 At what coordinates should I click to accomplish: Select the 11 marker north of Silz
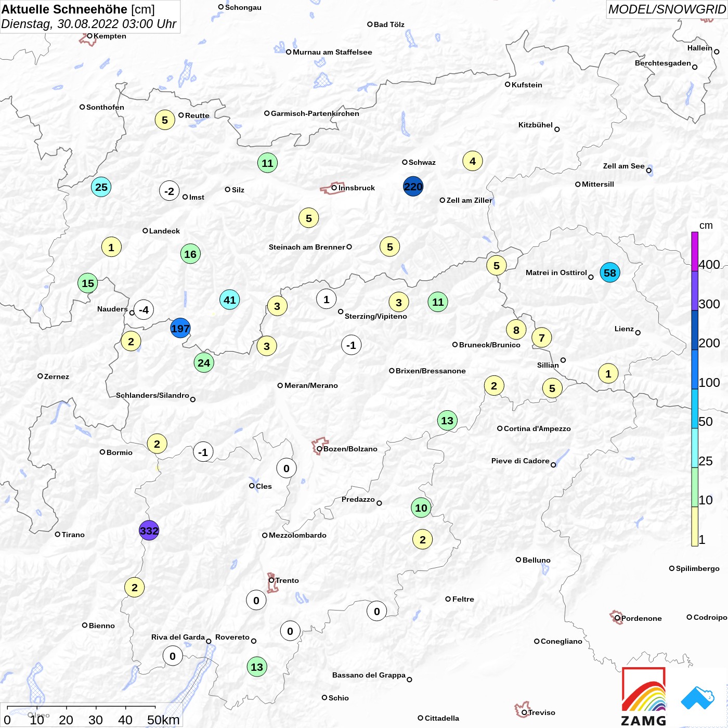[267, 163]
